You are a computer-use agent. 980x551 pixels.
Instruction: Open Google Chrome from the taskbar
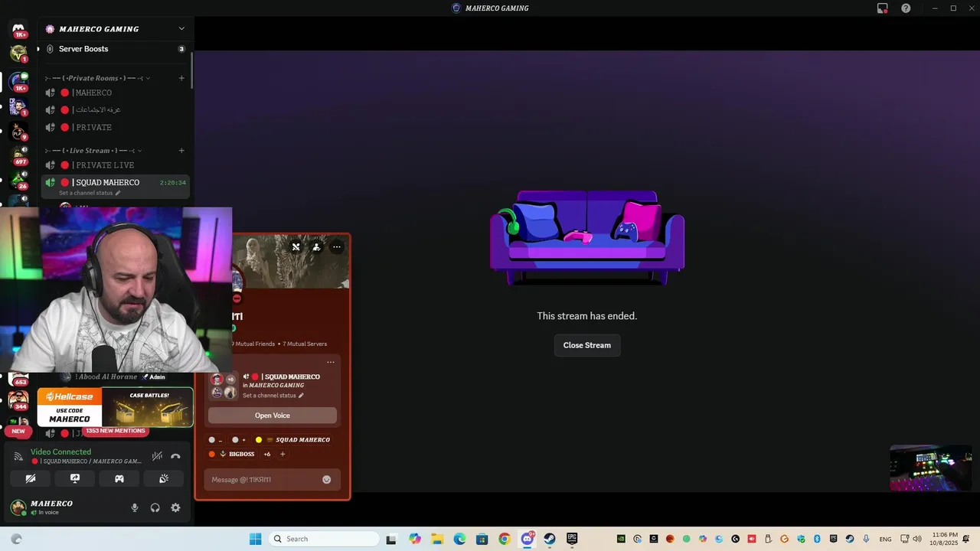[504, 539]
